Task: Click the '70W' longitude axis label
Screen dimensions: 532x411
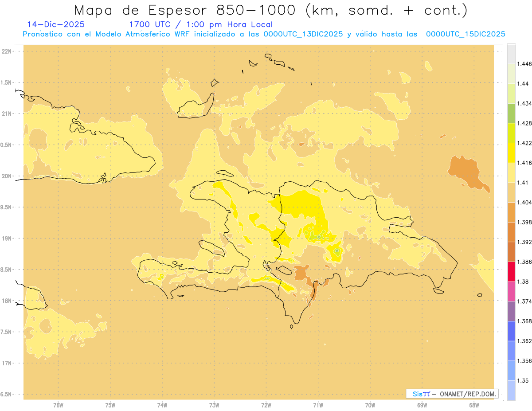Action: (370, 405)
